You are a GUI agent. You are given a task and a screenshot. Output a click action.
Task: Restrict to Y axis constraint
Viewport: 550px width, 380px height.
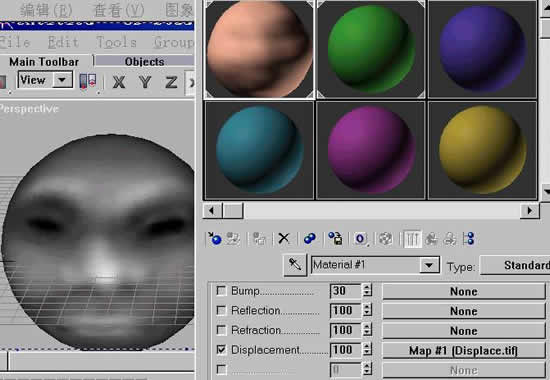tap(145, 82)
